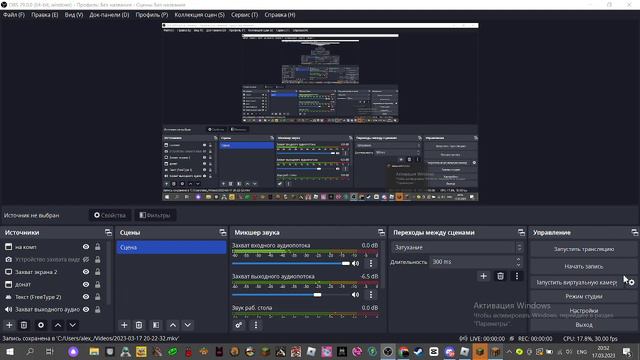Undock the Сцены panel
Screen dimensions: 640x360
223,233
